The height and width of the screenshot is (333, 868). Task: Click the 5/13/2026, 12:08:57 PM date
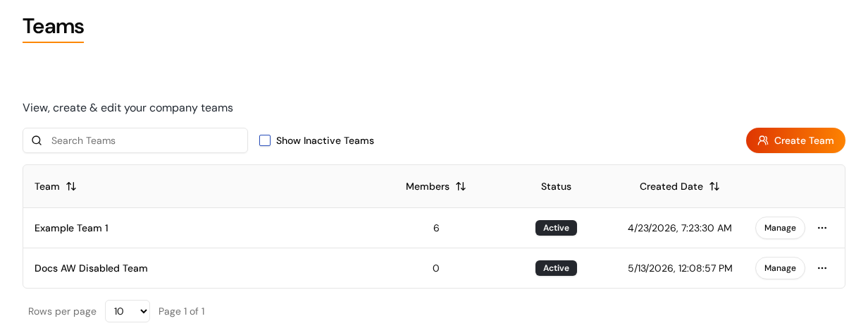[680, 268]
